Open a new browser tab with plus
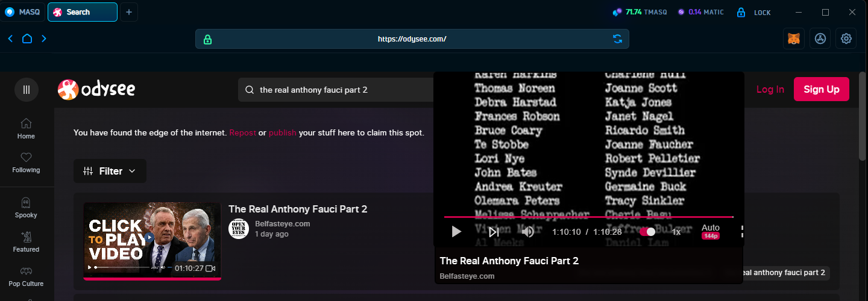Viewport: 868px width, 301px height. pyautogui.click(x=129, y=12)
